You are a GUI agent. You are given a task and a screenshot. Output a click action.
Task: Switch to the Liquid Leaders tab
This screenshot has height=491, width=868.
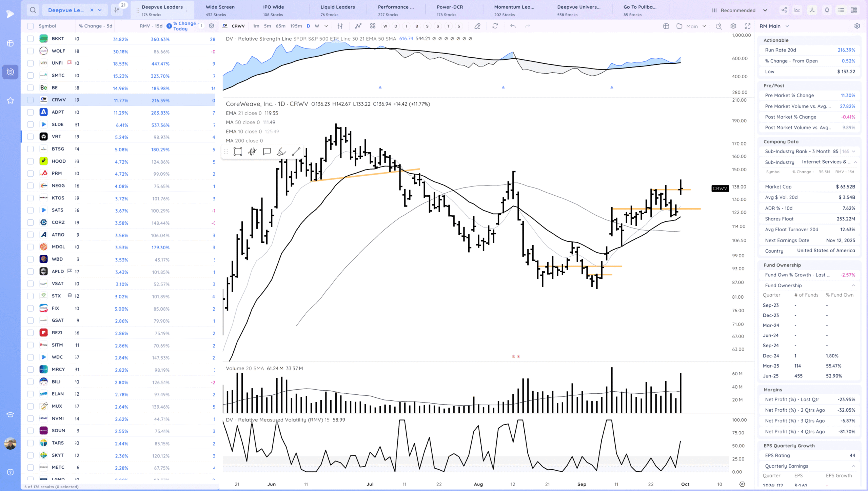click(338, 10)
